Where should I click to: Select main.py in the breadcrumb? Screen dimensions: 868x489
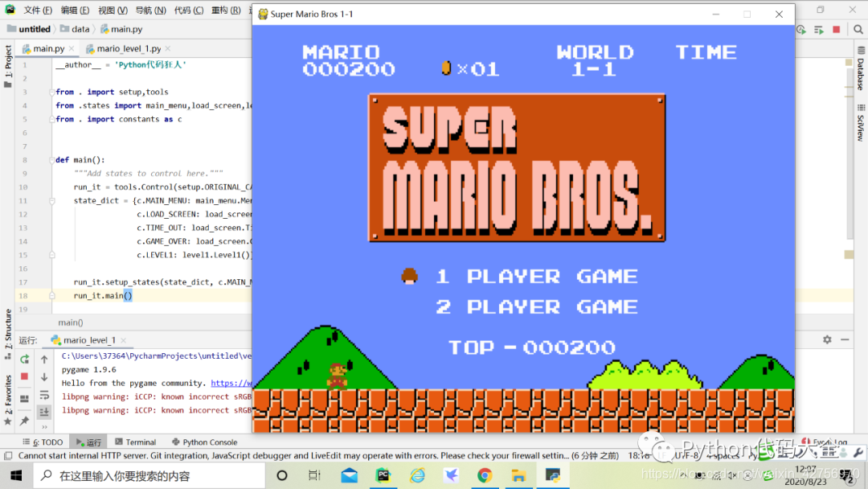click(x=121, y=29)
